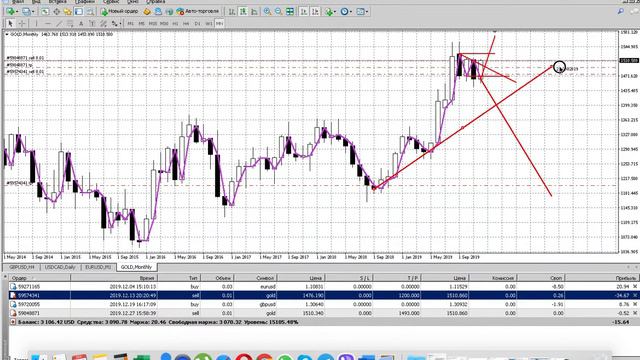Switch to MN monthly timeframe
The image size is (640, 360).
click(x=220, y=24)
